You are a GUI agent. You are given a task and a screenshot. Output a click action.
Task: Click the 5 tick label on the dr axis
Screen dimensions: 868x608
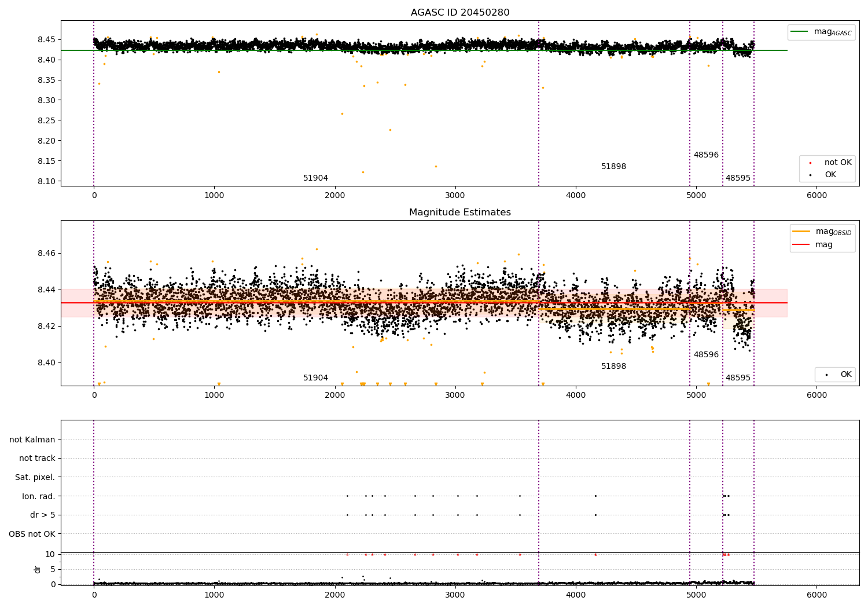pos(53,569)
